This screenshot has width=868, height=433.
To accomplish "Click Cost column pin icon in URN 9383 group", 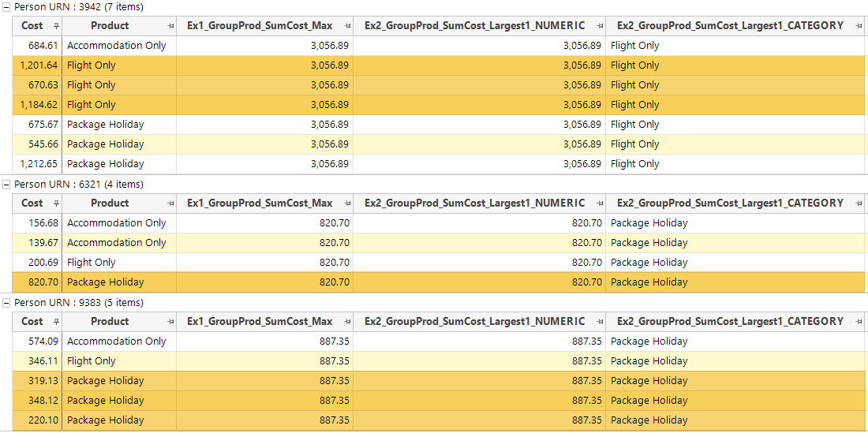I will click(x=56, y=322).
